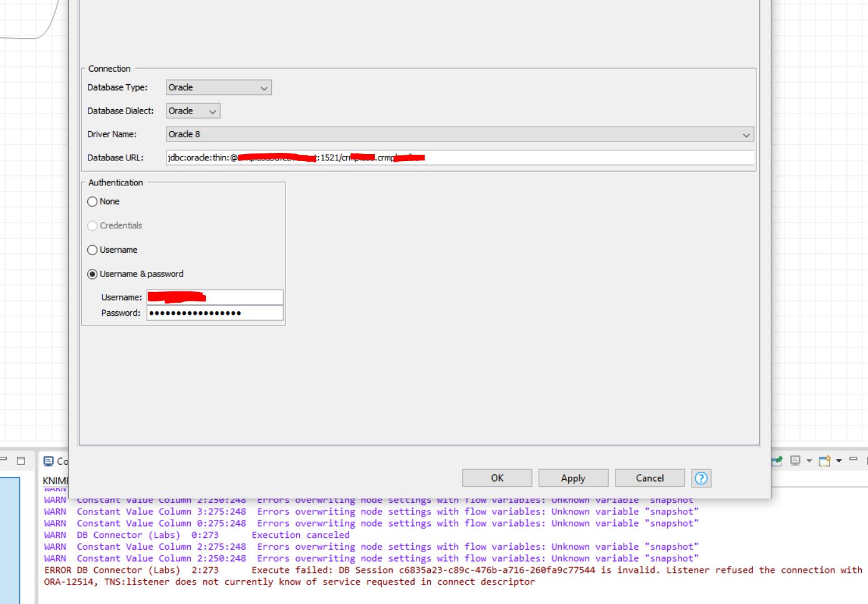Click the blue help question mark icon
868x604 pixels.
click(701, 478)
